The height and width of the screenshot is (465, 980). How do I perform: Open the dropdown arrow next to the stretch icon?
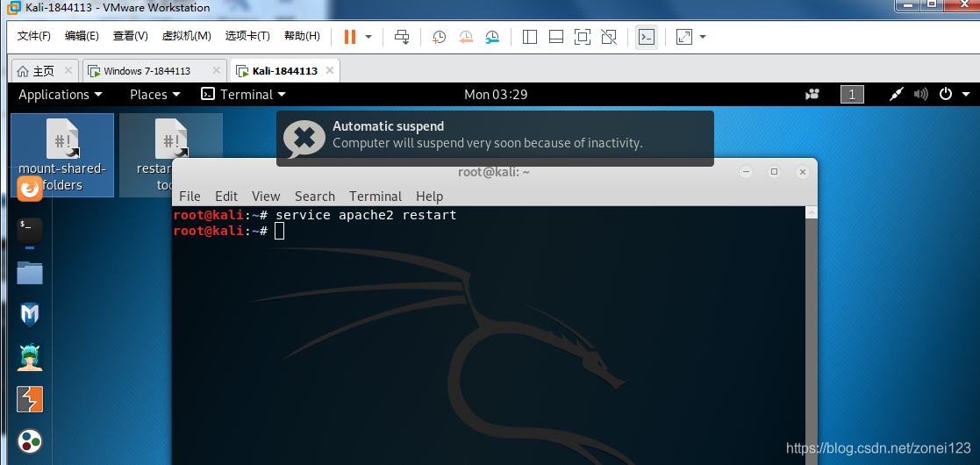pos(703,37)
